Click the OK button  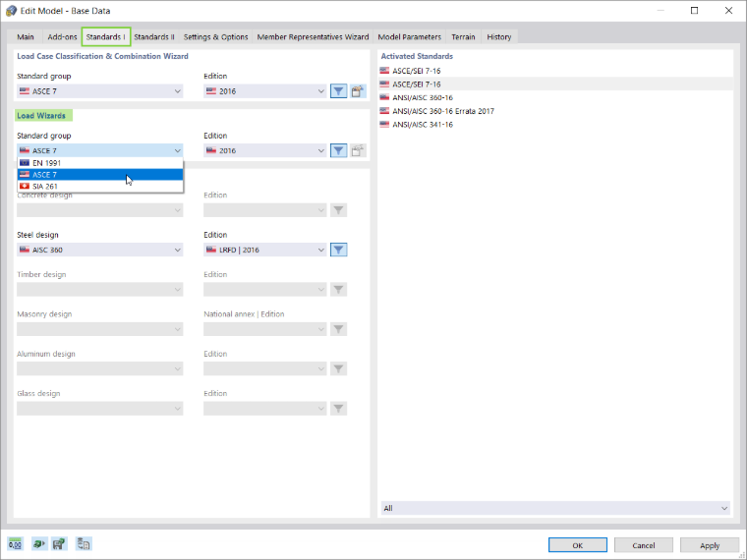pos(577,545)
